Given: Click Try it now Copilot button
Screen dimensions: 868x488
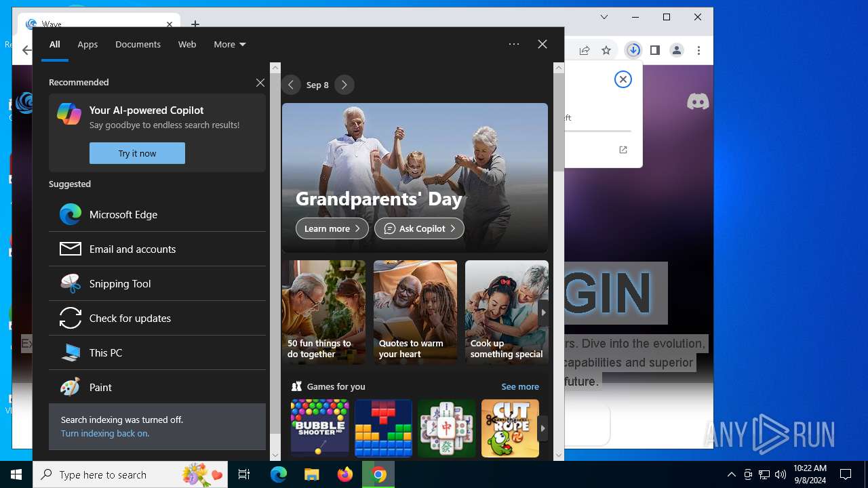Looking at the screenshot, I should pos(137,153).
